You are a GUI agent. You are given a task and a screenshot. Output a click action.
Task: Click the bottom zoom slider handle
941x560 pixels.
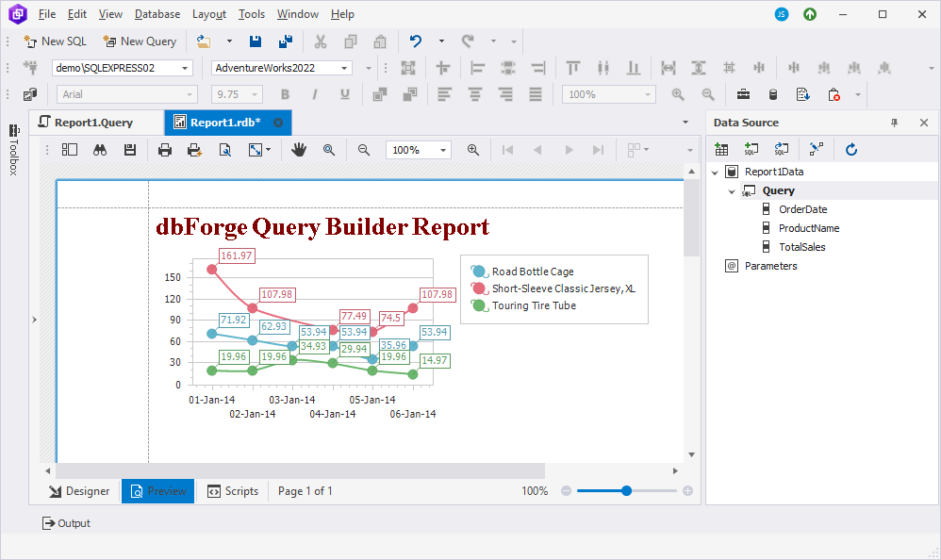pyautogui.click(x=626, y=491)
